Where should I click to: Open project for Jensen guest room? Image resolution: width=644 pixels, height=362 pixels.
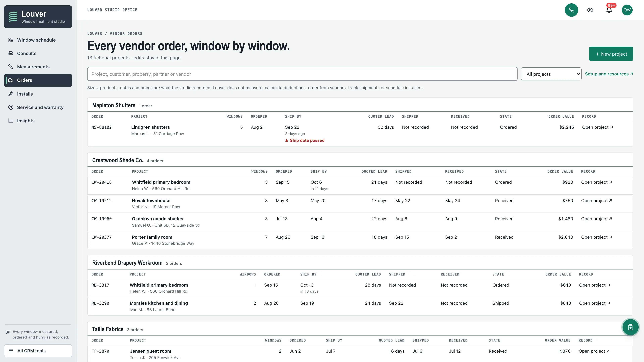pyautogui.click(x=594, y=351)
